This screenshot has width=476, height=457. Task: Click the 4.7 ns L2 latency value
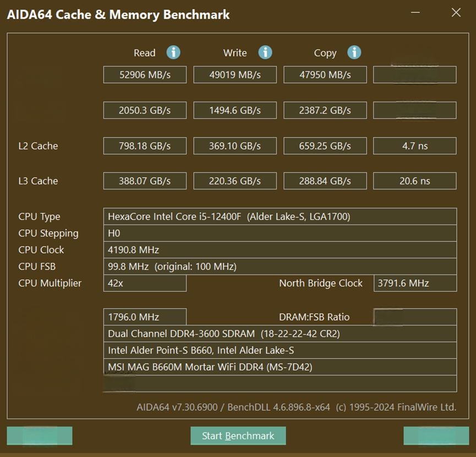[x=415, y=146]
